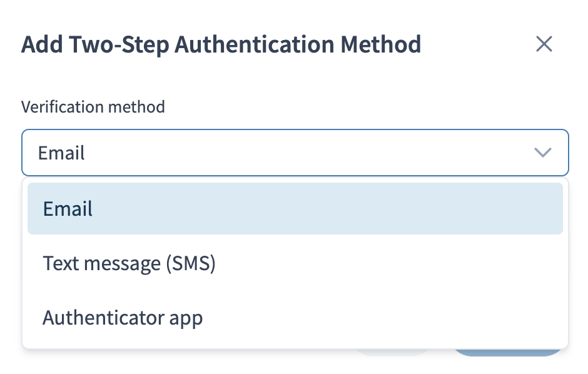The height and width of the screenshot is (374, 588).
Task: Click the word Authentication in the dialog title
Action: (254, 44)
